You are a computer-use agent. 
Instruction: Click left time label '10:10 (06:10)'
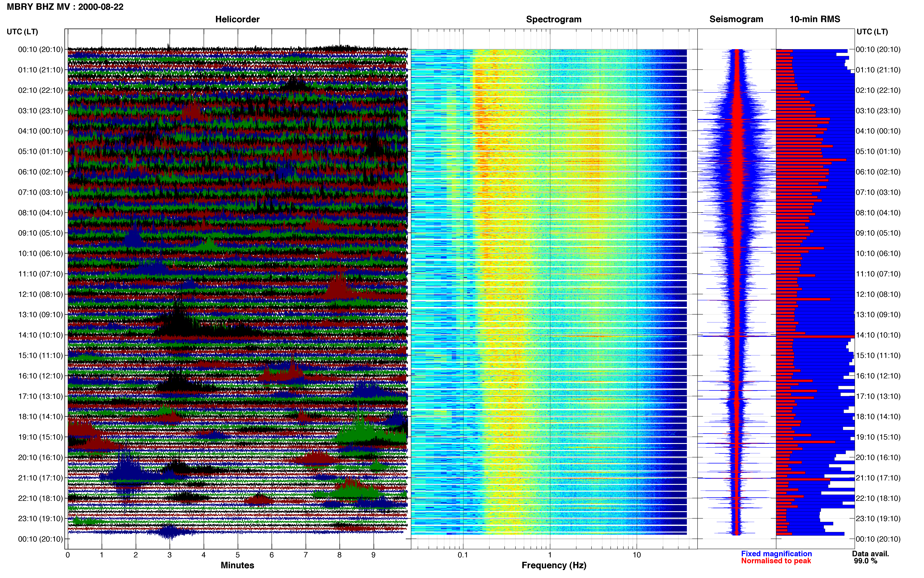click(x=41, y=253)
